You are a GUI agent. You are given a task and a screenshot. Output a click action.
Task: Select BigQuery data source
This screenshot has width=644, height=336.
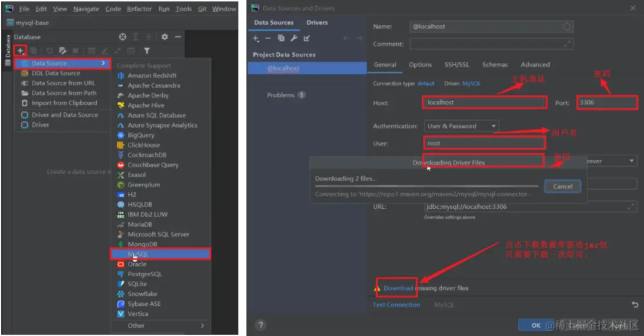[161, 135]
